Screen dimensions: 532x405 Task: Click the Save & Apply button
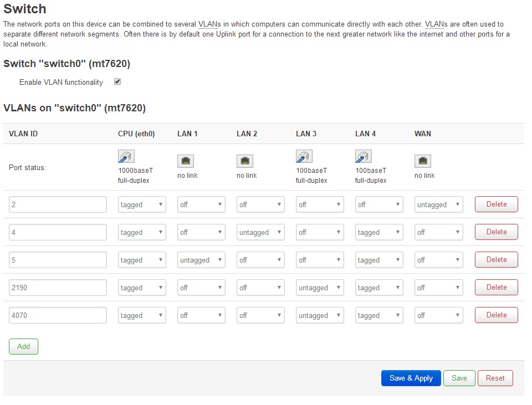point(411,378)
